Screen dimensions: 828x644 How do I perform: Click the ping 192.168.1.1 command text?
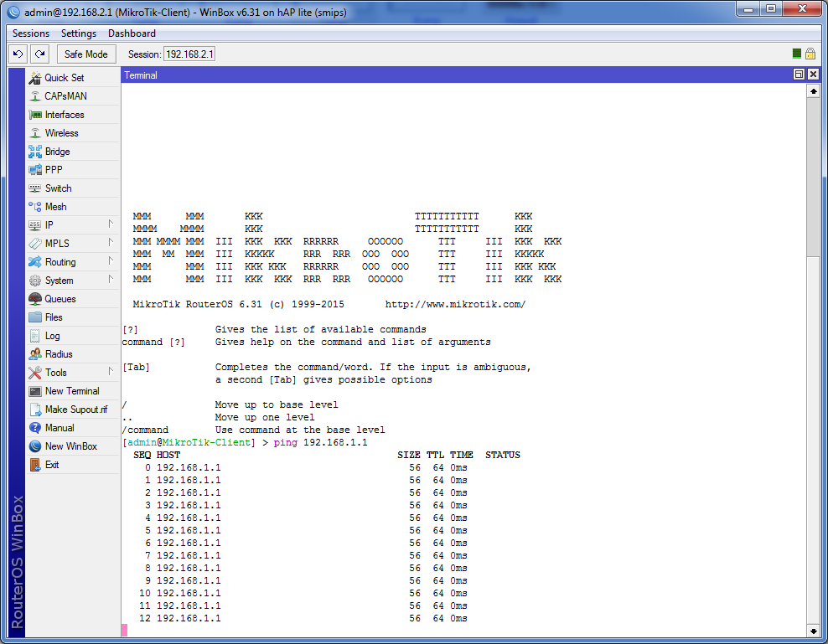point(320,442)
